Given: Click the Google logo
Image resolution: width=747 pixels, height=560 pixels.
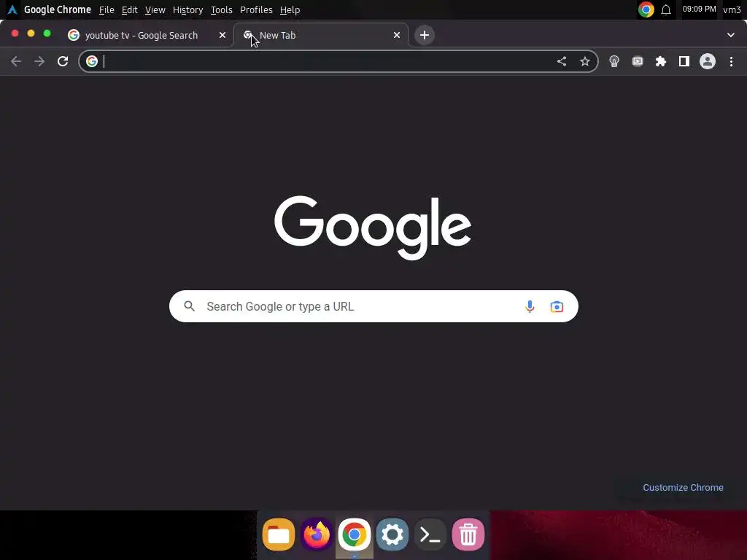Looking at the screenshot, I should click(373, 227).
